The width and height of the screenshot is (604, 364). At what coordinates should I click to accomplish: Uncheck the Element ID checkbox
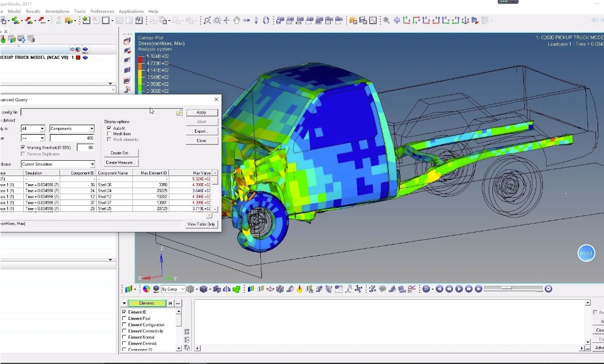tap(124, 312)
